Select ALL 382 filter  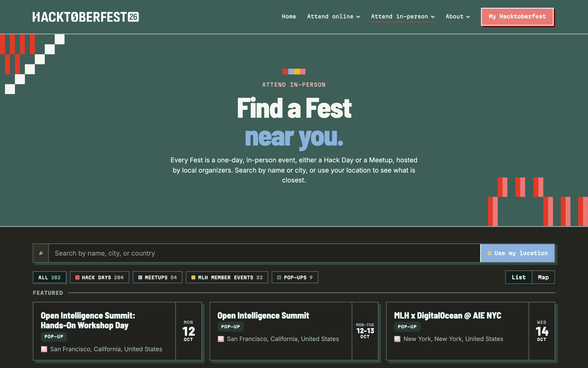click(x=49, y=277)
